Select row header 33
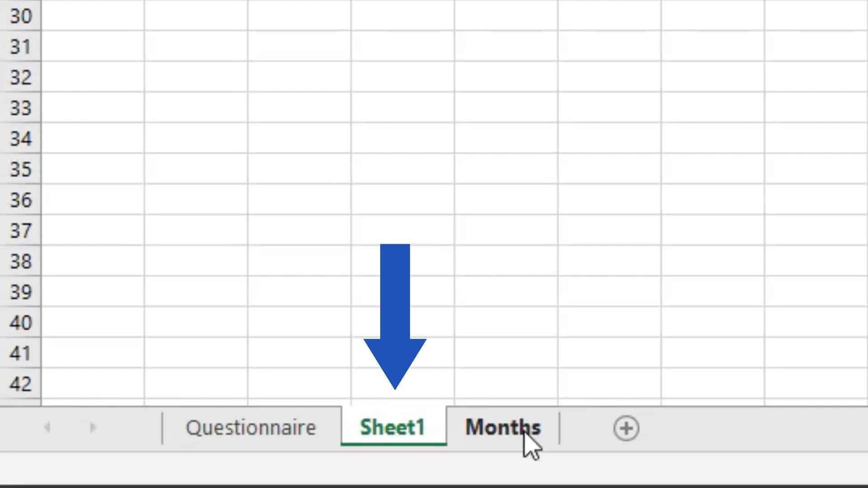The width and height of the screenshot is (868, 488). pos(20,108)
